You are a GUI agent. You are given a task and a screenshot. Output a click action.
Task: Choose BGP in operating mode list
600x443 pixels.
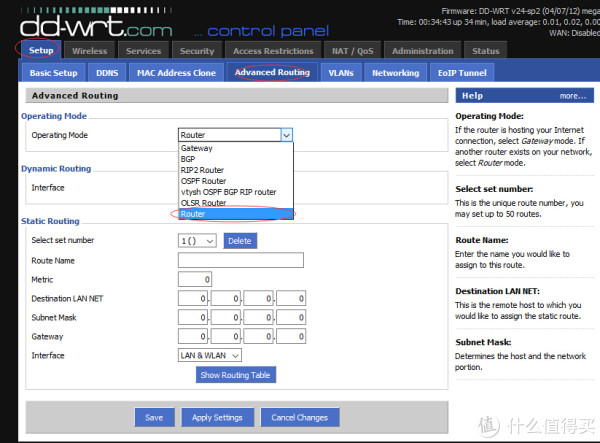(x=236, y=159)
